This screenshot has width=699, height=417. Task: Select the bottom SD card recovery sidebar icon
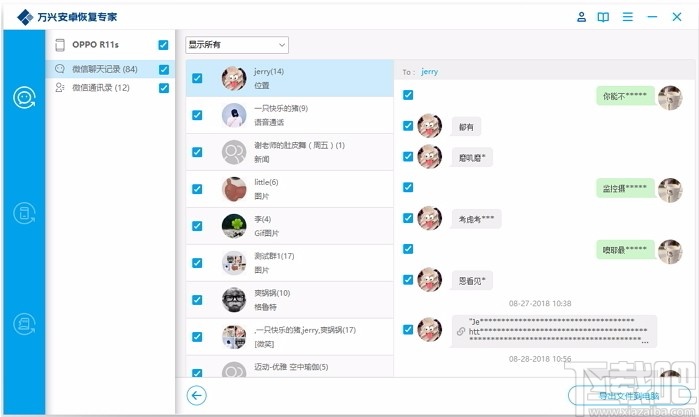(24, 324)
